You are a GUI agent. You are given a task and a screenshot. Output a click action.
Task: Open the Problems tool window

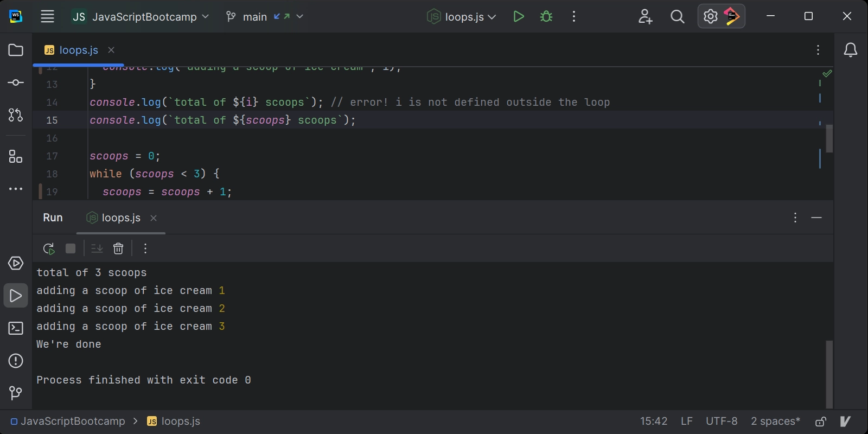[16, 361]
